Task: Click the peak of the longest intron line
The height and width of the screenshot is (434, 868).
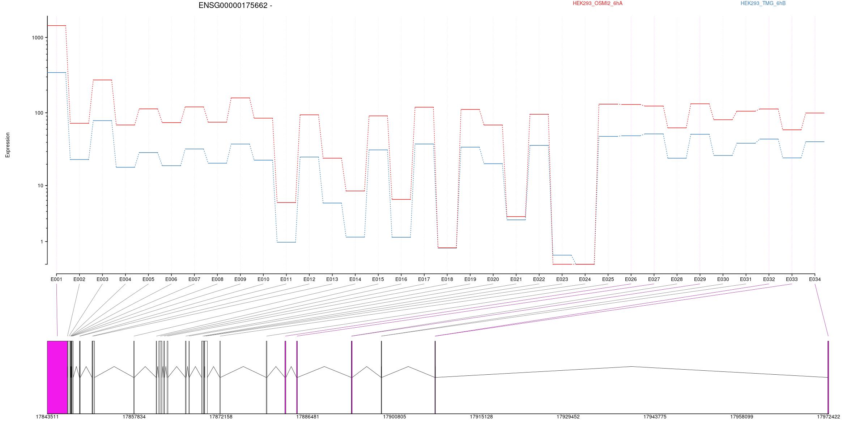Action: [632, 366]
